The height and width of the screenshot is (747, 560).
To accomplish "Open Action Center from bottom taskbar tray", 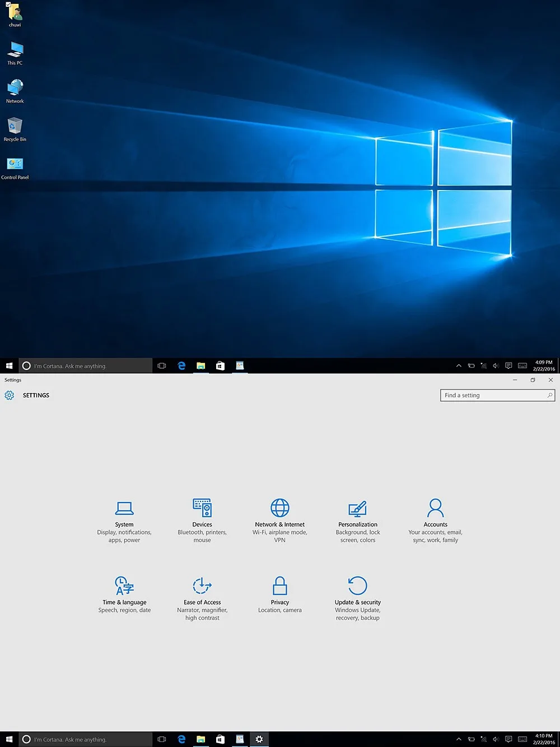I will [508, 740].
